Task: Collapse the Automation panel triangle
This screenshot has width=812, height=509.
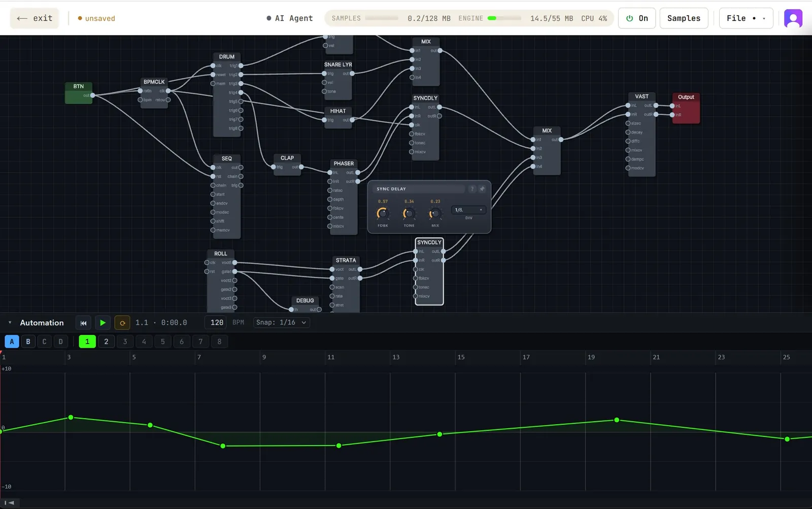Action: 10,323
